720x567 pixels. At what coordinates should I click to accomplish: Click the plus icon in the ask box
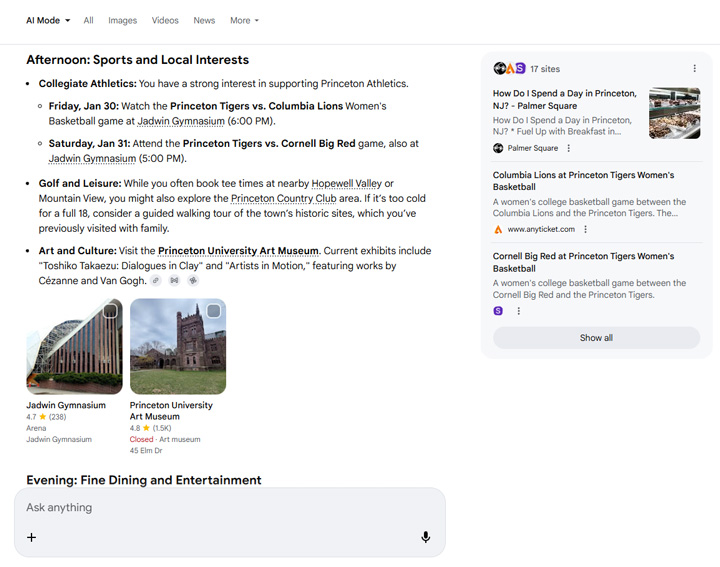(x=31, y=537)
